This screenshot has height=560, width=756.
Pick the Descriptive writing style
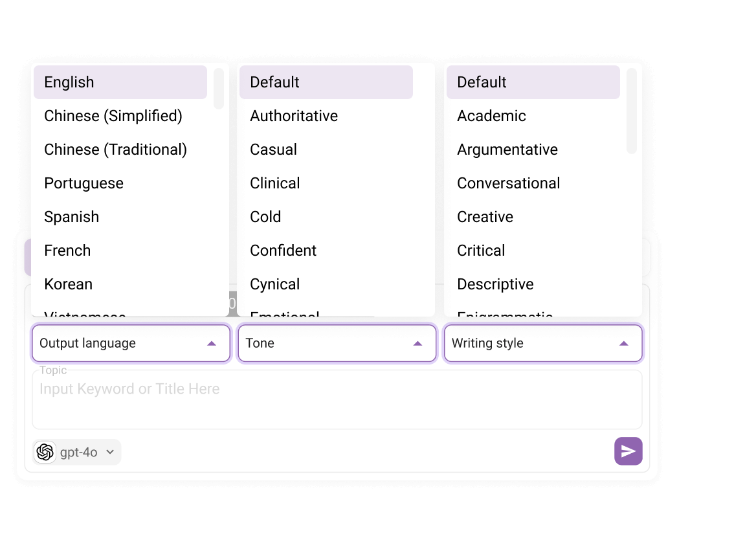click(x=495, y=284)
